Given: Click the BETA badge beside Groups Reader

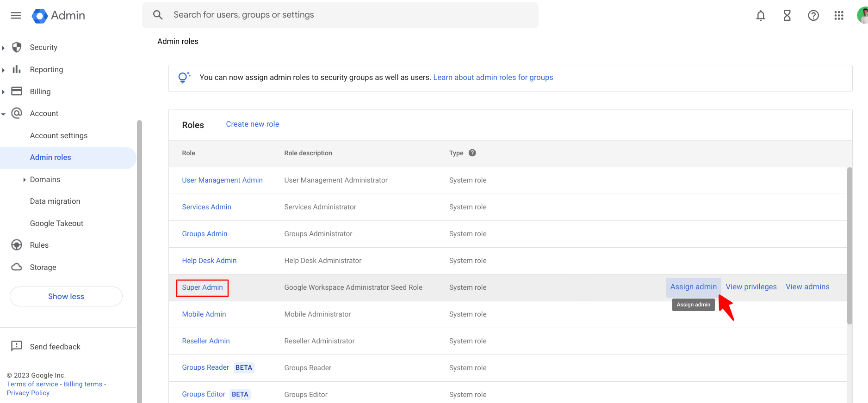Looking at the screenshot, I should [244, 367].
